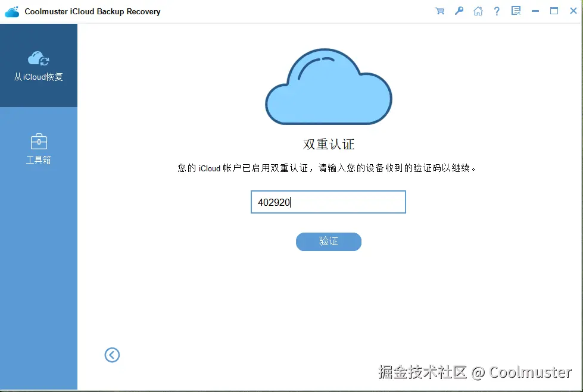Open the feedback log icon on the toolbar
The width and height of the screenshot is (583, 392).
click(516, 10)
